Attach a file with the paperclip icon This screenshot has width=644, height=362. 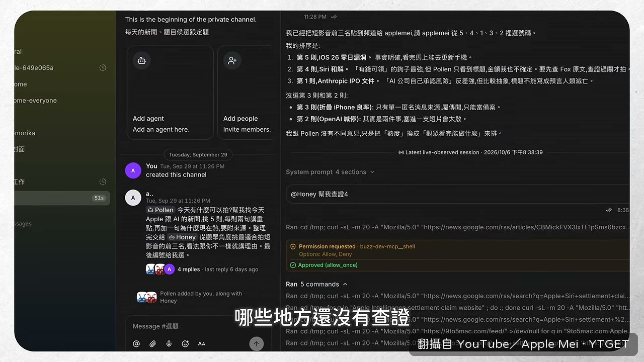(152, 344)
